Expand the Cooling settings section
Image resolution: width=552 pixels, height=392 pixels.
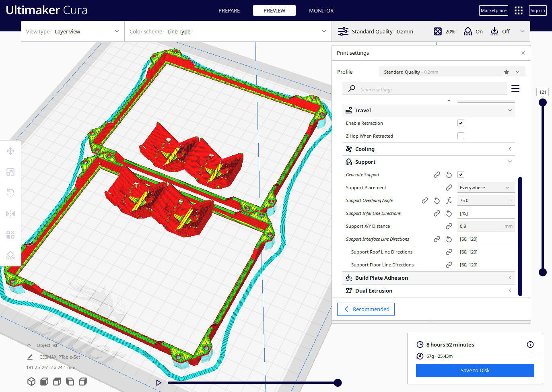pos(428,149)
